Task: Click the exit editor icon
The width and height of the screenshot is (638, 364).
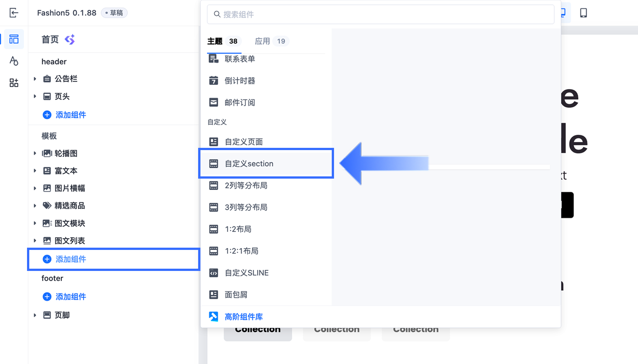Action: 14,13
